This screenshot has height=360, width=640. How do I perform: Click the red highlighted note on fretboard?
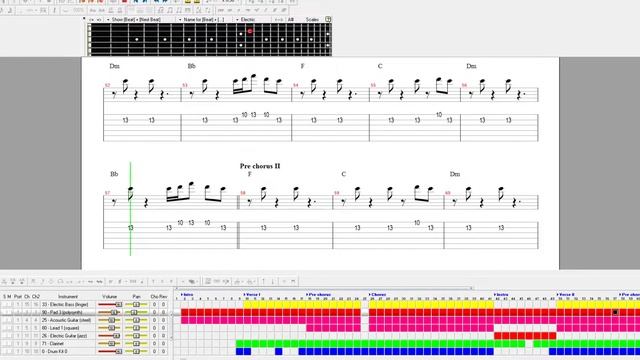[x=250, y=31]
